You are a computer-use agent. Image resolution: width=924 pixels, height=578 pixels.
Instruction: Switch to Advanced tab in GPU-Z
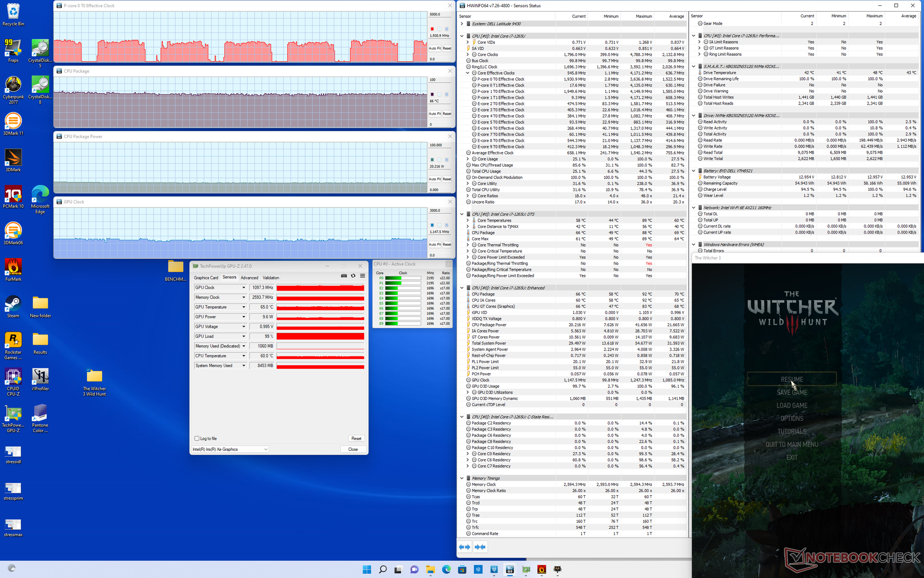click(249, 277)
